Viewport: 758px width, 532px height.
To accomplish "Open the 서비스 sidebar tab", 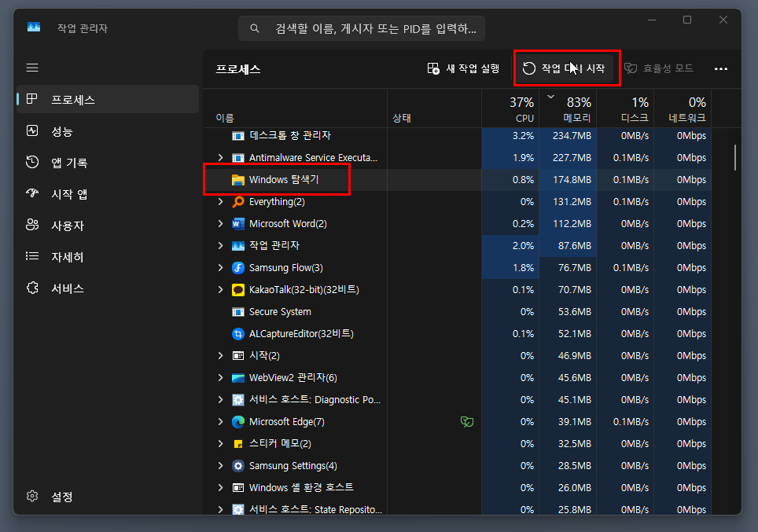I will point(108,288).
